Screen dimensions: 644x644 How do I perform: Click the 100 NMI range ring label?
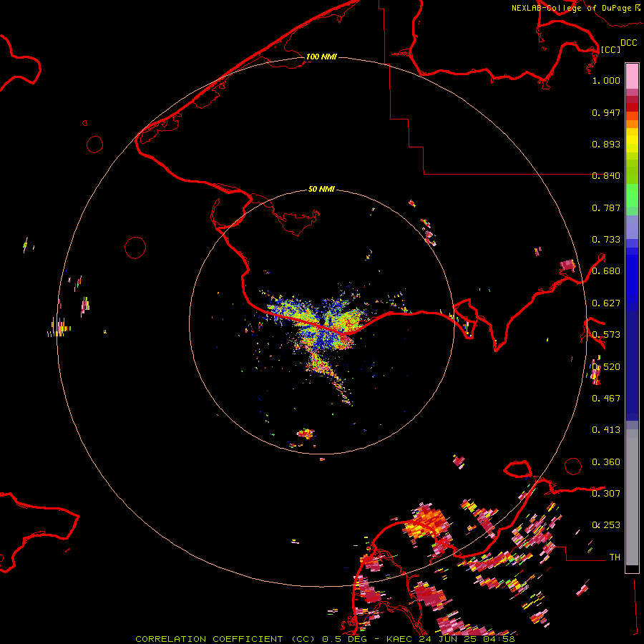[321, 57]
